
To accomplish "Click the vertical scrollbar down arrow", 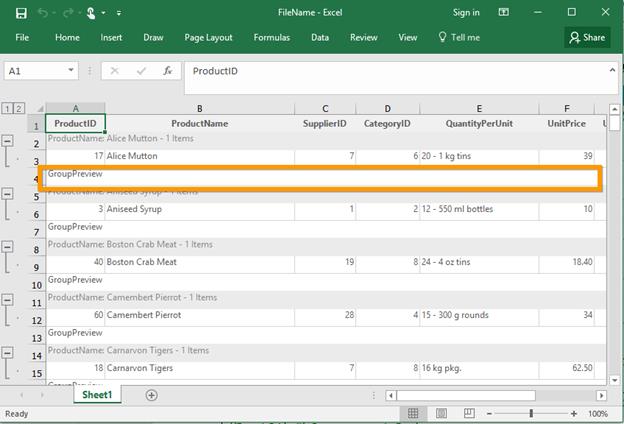I will coord(614,380).
